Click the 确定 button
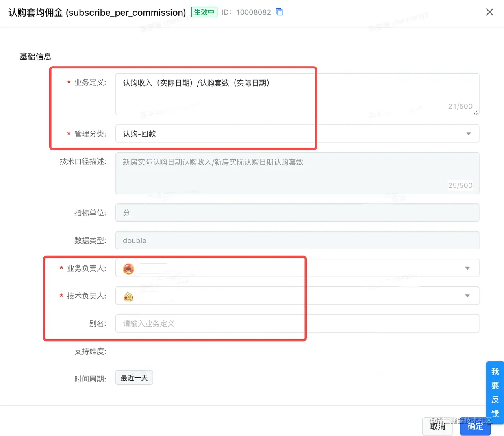Screen dimensions: 504x436 click(x=475, y=426)
